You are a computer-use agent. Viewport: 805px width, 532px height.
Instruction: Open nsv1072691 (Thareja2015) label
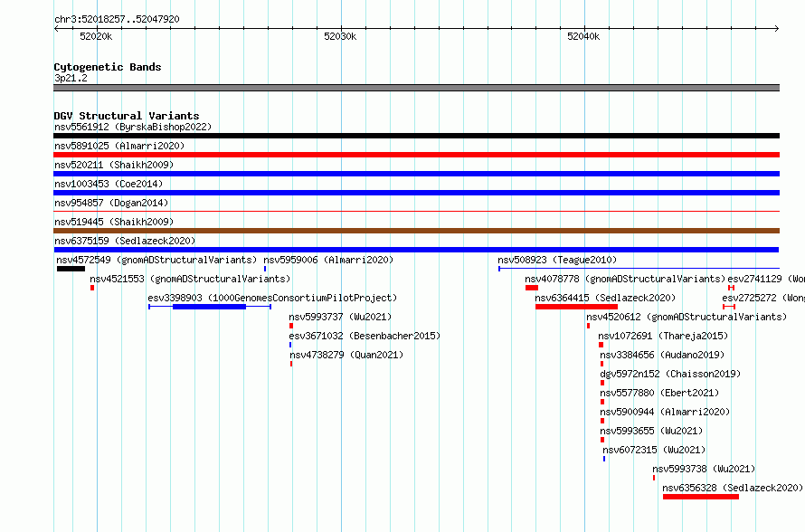coord(663,336)
